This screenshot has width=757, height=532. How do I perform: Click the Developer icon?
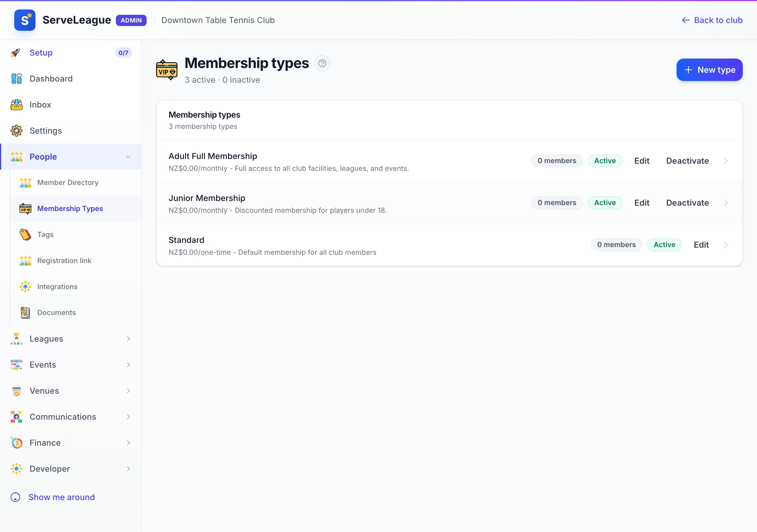pos(17,469)
